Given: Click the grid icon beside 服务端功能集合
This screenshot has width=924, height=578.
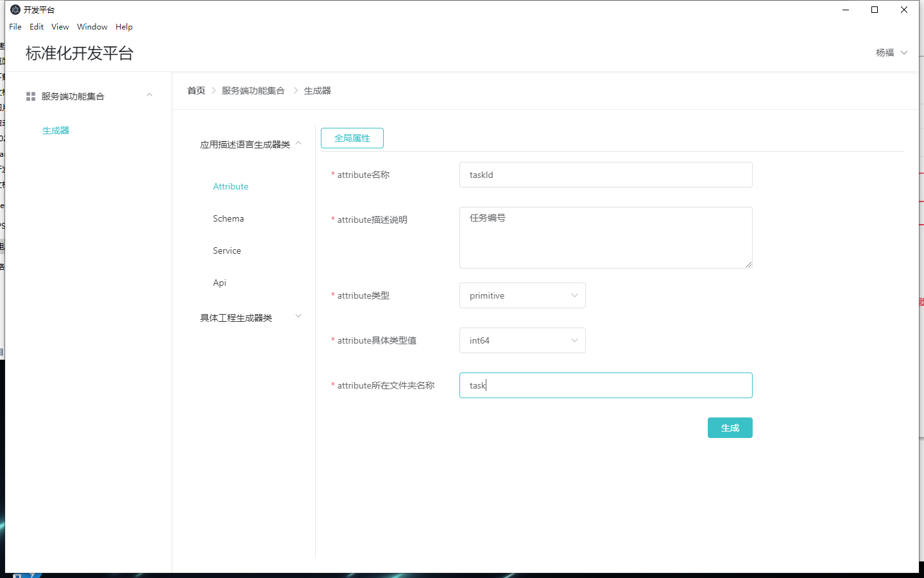Looking at the screenshot, I should (30, 96).
